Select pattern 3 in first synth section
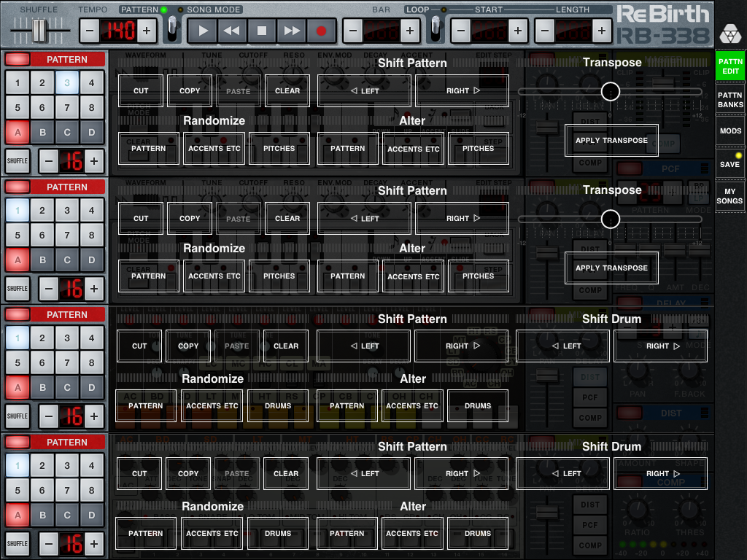Viewport: 747px width, 560px height. 67,83
